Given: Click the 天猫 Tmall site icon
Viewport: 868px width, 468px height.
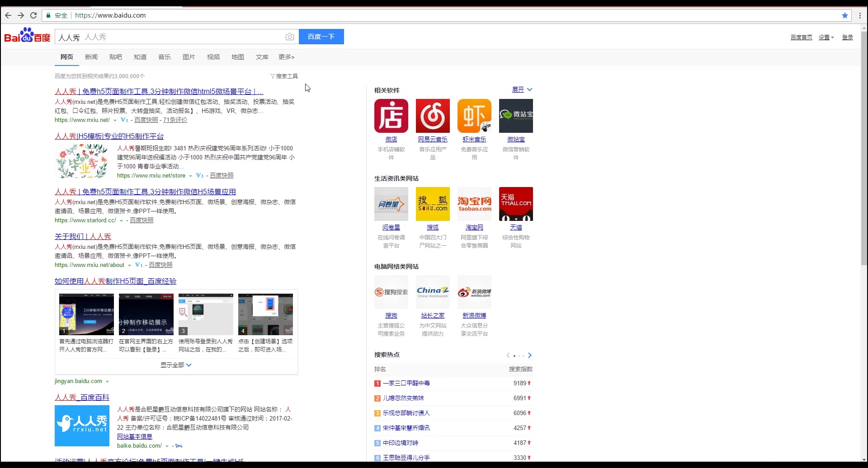Looking at the screenshot, I should tap(516, 204).
